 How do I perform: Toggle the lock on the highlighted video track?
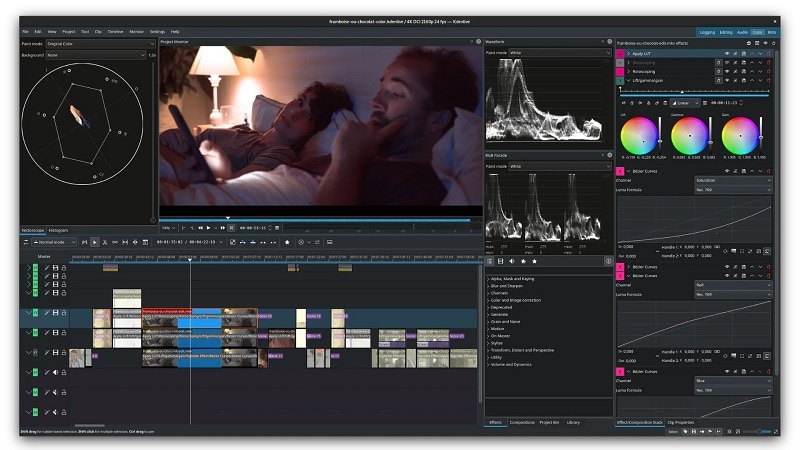coord(64,312)
